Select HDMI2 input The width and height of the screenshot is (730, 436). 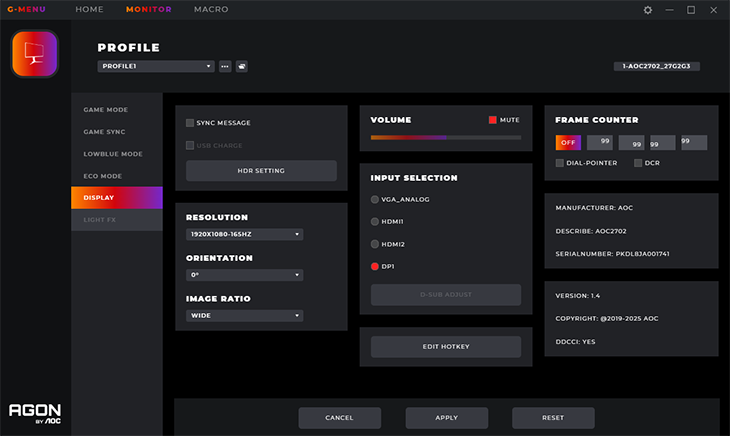[x=375, y=244]
